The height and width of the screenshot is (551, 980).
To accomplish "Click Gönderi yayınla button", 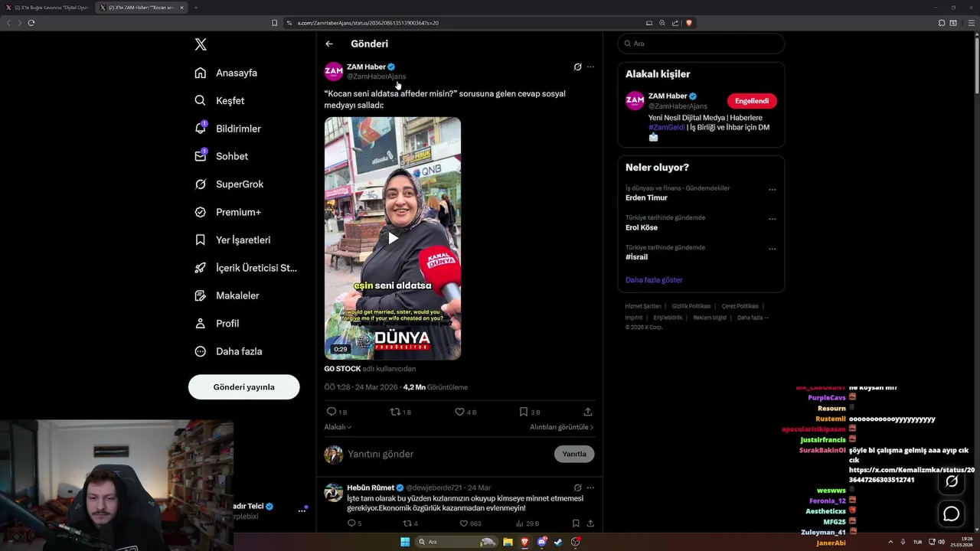I will click(x=243, y=386).
